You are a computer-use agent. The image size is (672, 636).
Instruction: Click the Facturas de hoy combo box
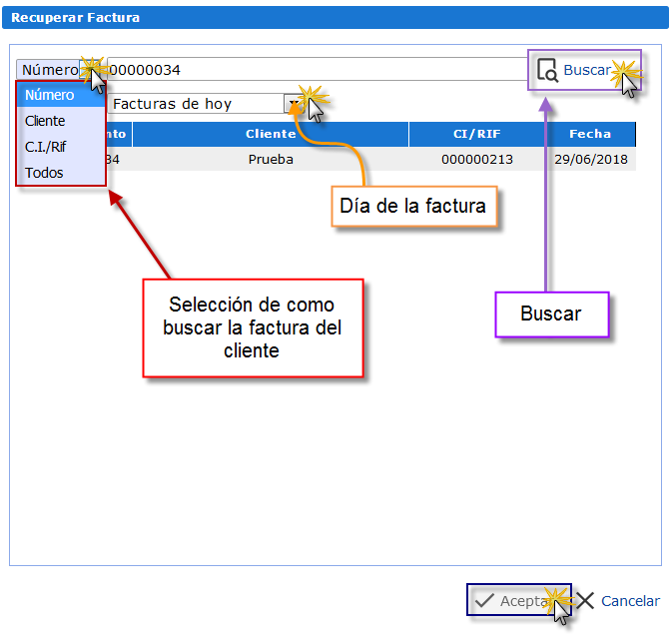[x=206, y=103]
